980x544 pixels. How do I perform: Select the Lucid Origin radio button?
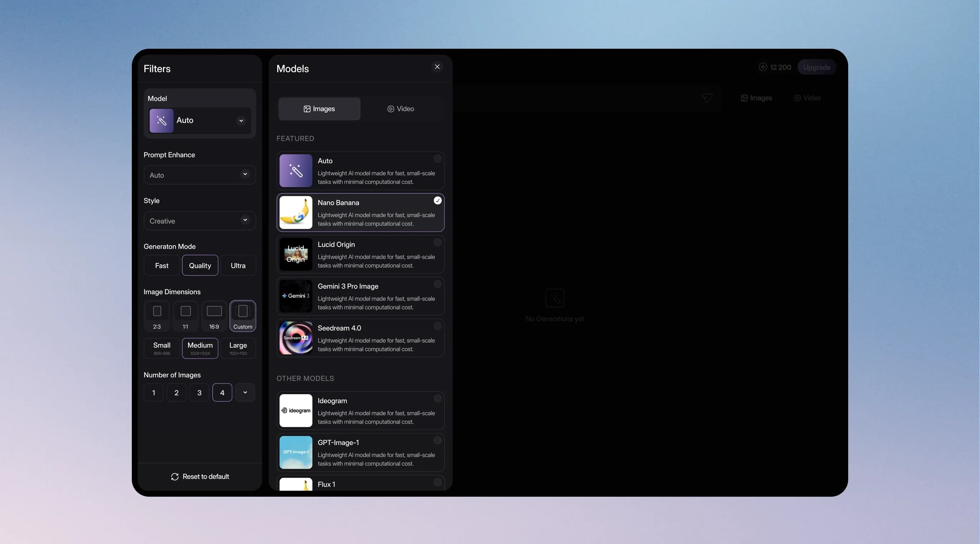[x=437, y=243]
